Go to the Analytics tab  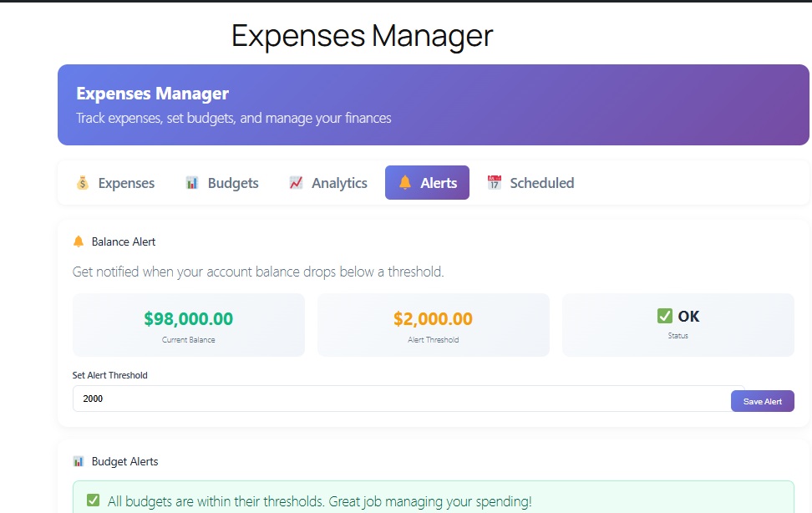coord(339,183)
